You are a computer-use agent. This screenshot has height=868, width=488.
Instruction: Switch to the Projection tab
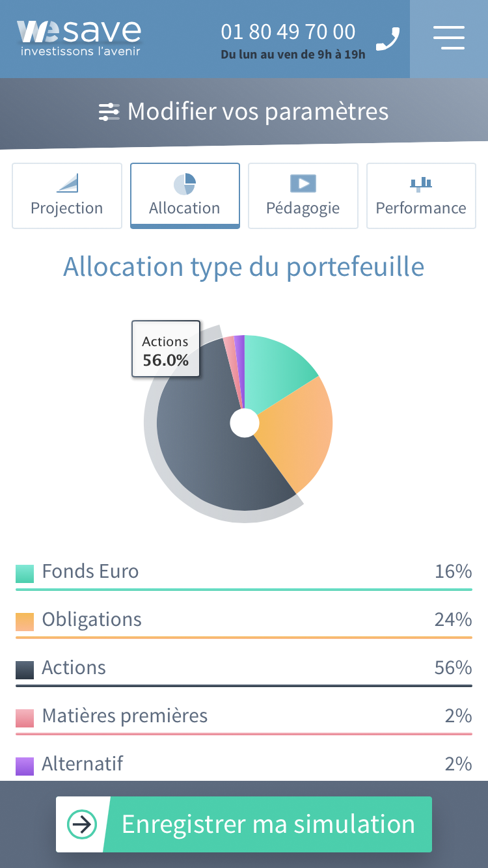point(67,195)
